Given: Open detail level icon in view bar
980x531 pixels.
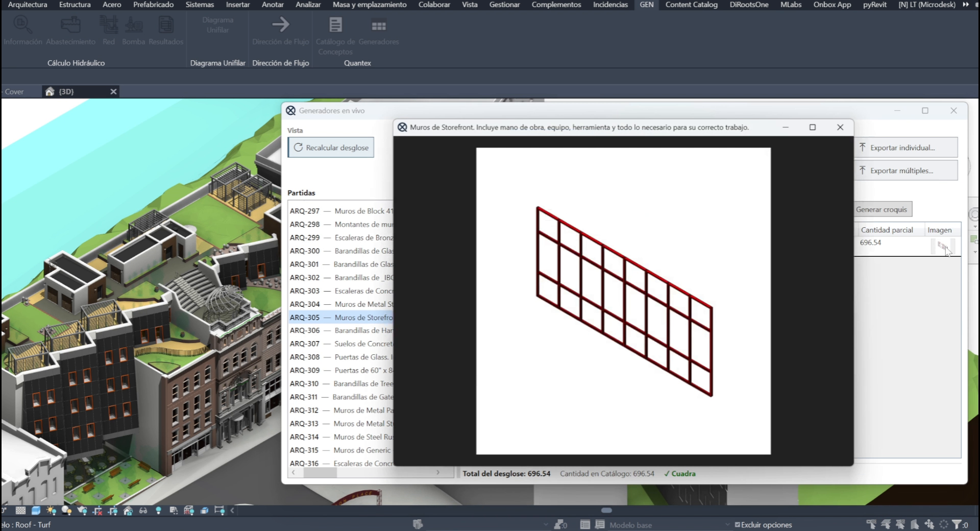Looking at the screenshot, I should (x=20, y=511).
